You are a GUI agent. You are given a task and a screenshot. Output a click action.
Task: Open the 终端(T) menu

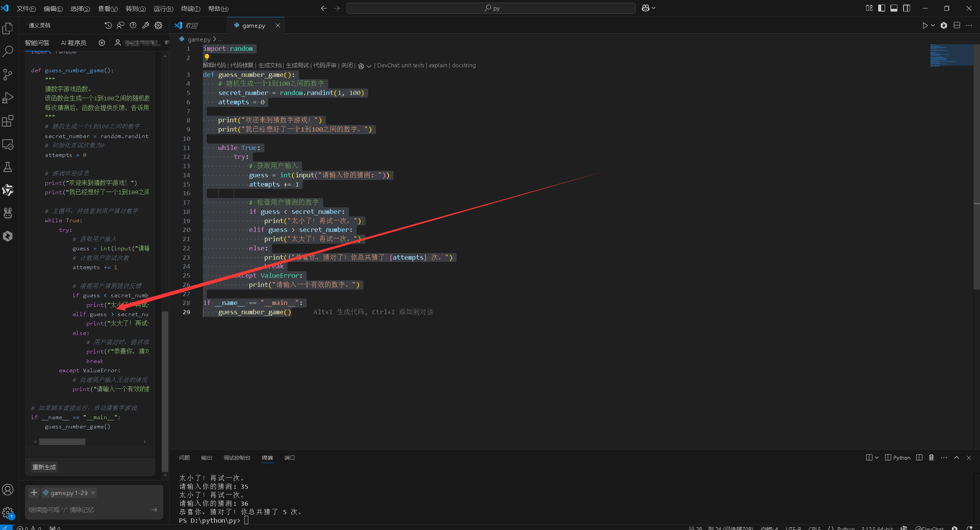point(191,8)
